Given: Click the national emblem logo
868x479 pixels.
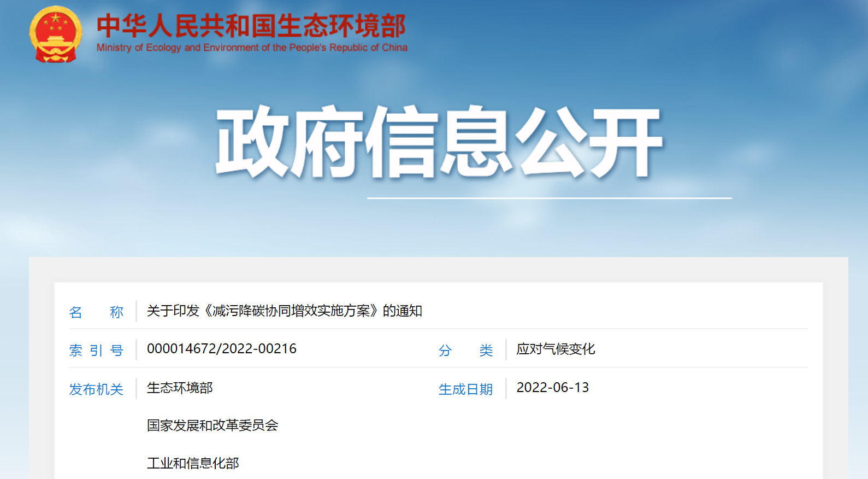Looking at the screenshot, I should tap(55, 34).
